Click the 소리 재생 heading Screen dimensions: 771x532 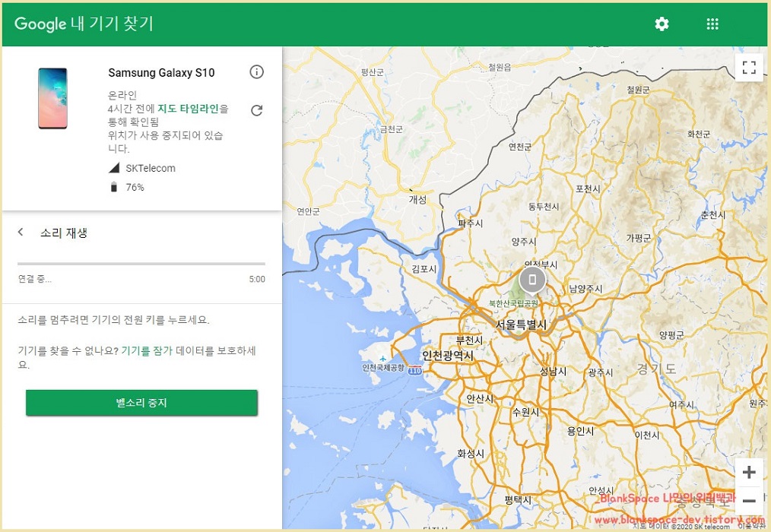point(64,233)
